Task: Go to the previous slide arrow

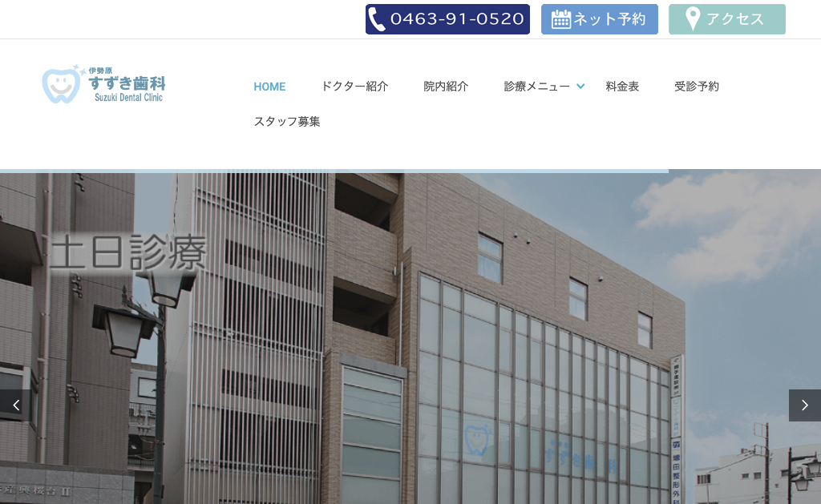Action: [15, 405]
